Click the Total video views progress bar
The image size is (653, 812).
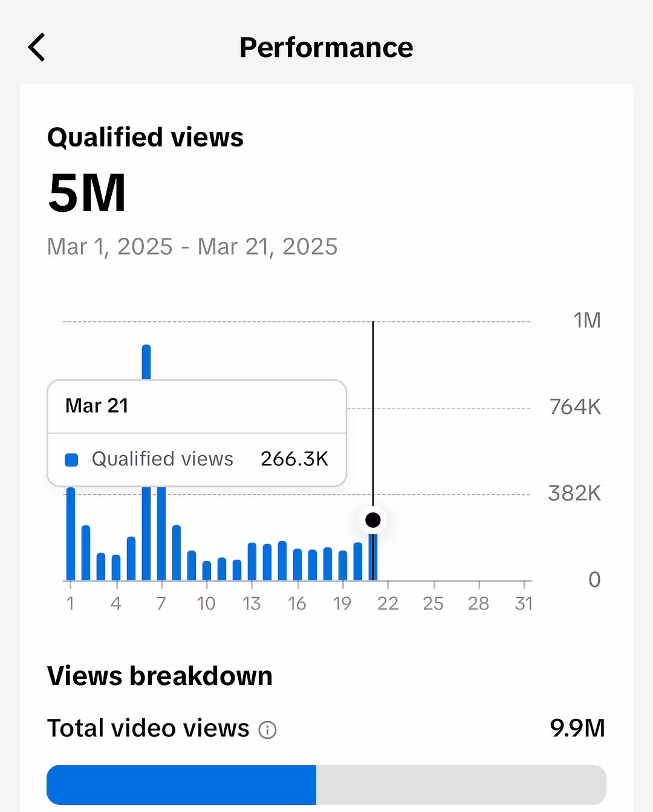[x=326, y=785]
